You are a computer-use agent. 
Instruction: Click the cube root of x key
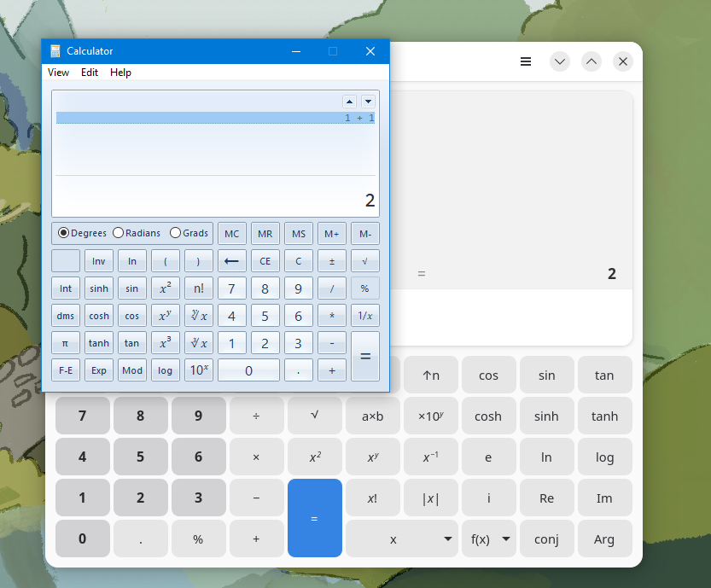(199, 343)
